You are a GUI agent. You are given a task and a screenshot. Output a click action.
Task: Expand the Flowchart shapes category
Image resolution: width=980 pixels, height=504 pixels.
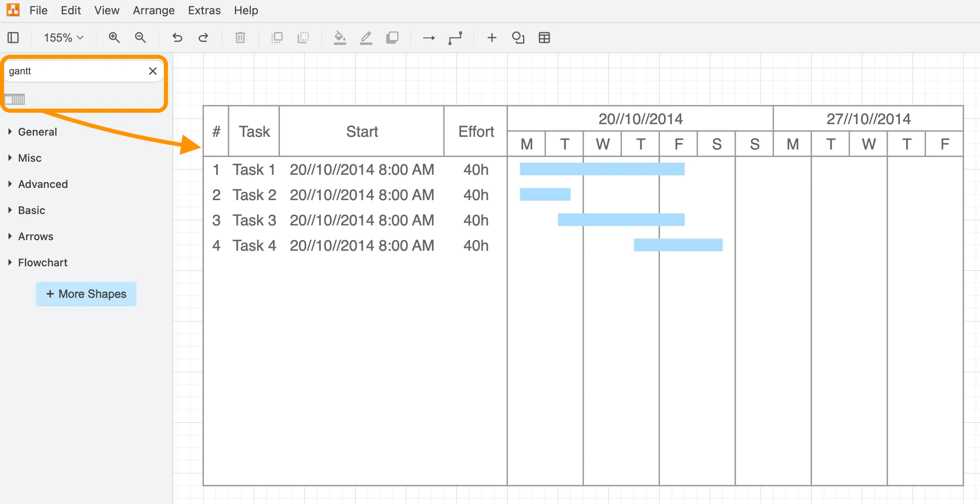[x=43, y=262]
